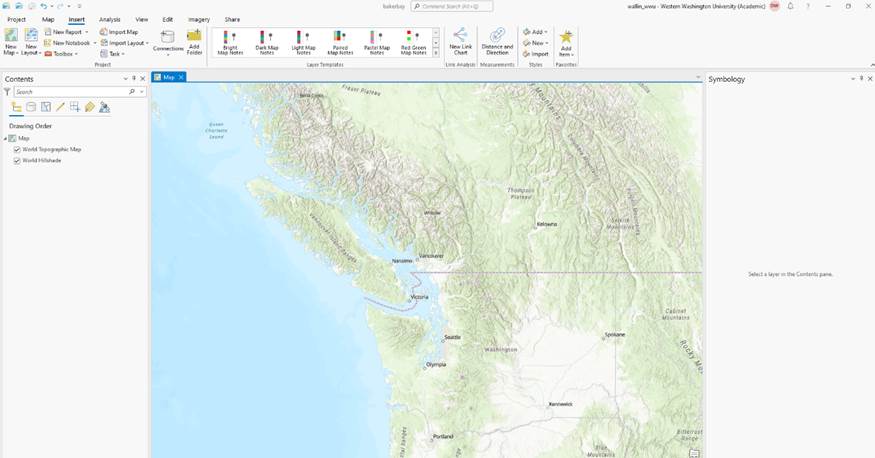Open the notifications bell icon
Screen dimensions: 875x458
(x=790, y=6)
